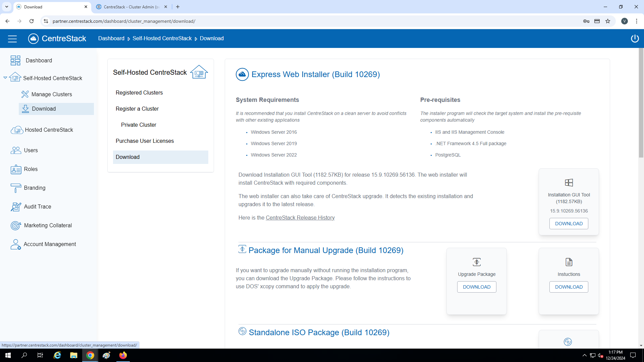Open the Windows Start menu

coord(8,355)
